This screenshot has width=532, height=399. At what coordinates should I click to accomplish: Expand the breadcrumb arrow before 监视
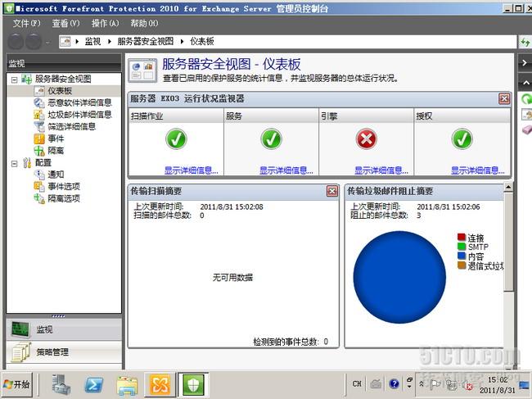(x=78, y=42)
